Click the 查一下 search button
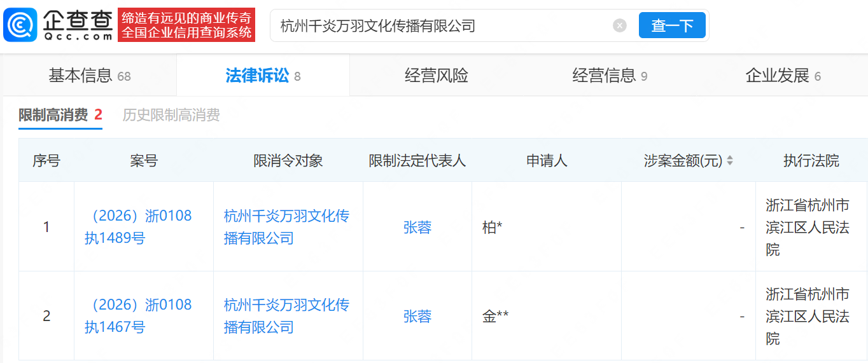Viewport: 868px width, 363px height. coord(671,25)
